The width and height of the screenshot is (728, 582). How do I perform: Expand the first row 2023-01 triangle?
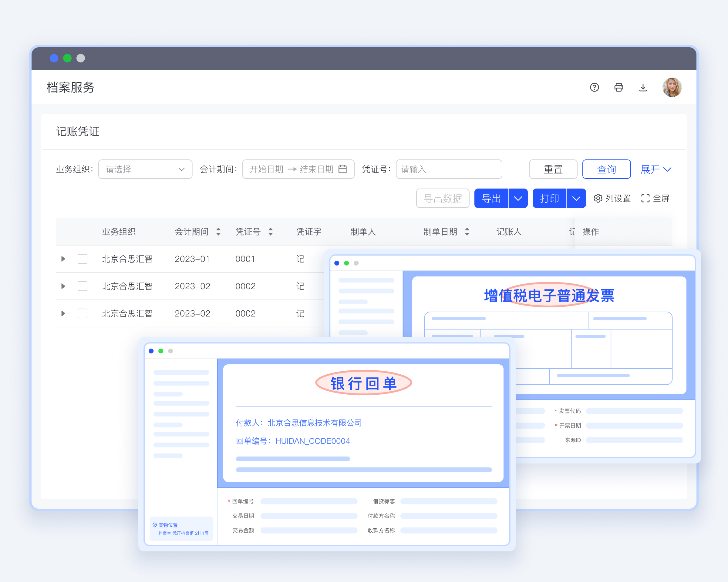click(63, 259)
